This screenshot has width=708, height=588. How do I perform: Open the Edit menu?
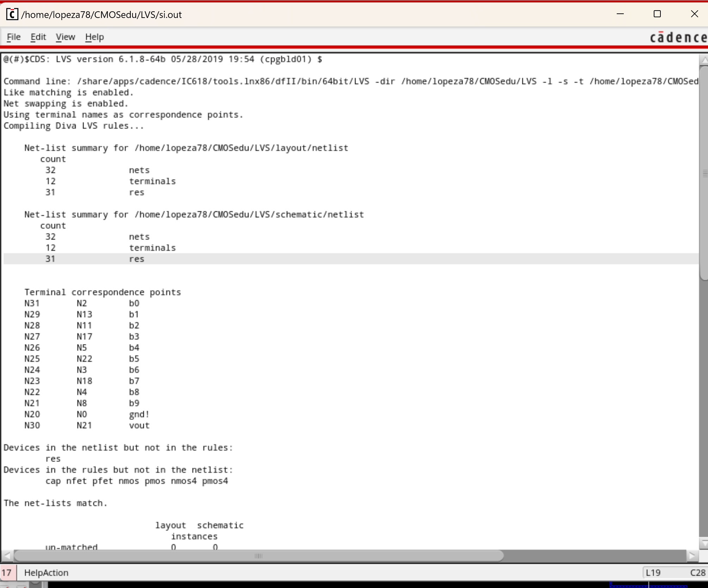click(x=38, y=37)
